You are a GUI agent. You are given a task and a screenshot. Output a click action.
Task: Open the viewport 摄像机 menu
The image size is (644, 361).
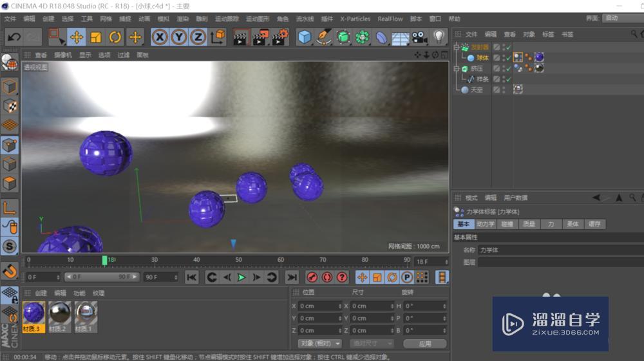point(63,55)
